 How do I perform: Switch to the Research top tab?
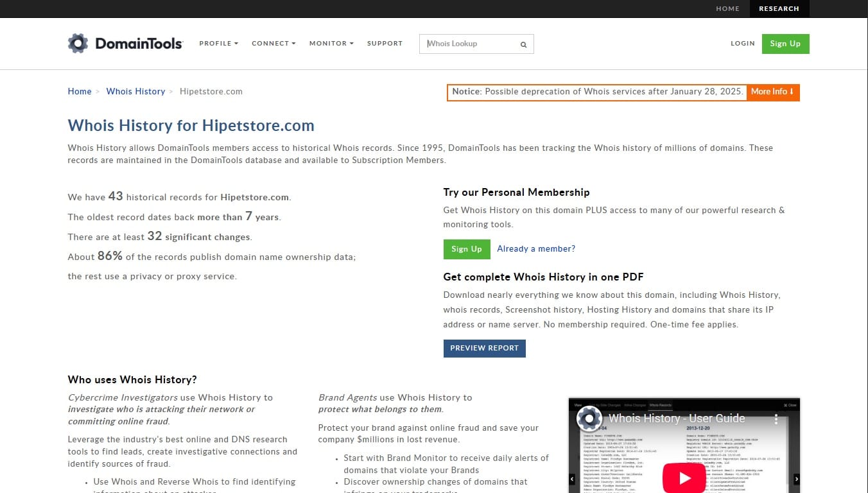779,8
